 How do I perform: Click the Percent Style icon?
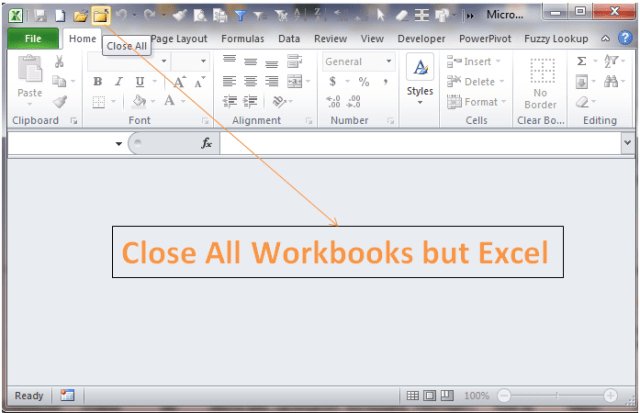pyautogui.click(x=364, y=82)
